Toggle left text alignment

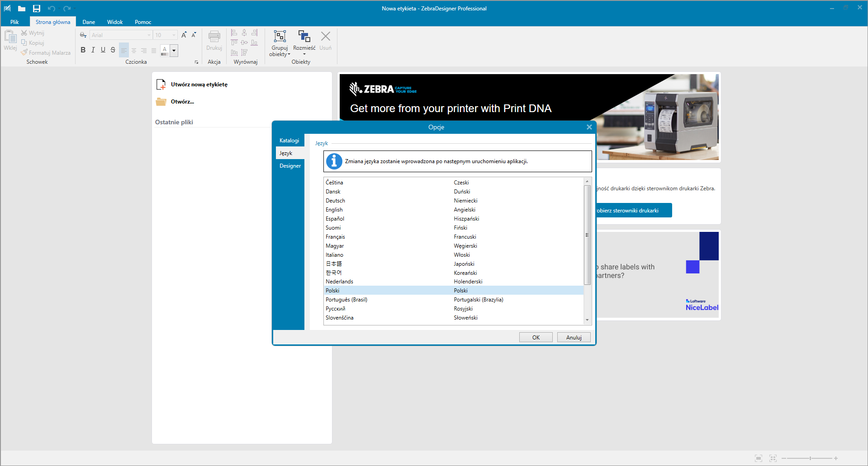pos(124,50)
